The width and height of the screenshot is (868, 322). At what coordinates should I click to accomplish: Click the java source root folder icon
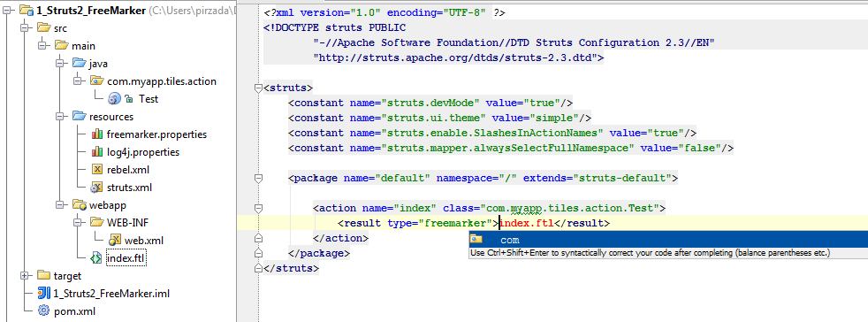[79, 63]
